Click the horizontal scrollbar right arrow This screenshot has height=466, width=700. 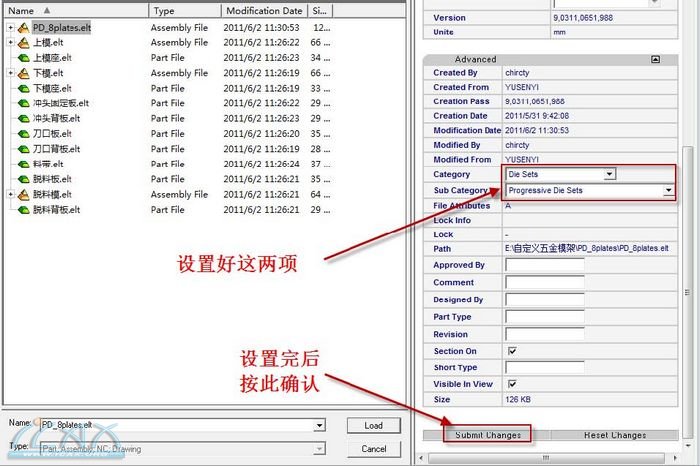(675, 458)
